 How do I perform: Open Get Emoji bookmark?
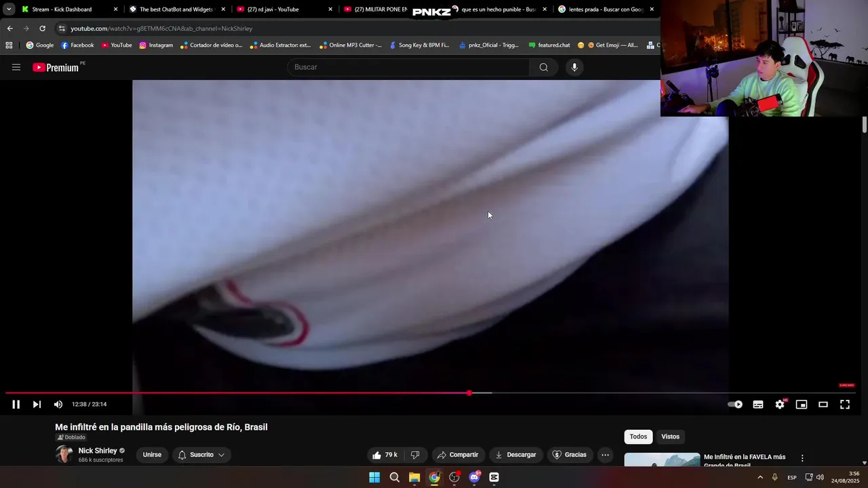point(608,45)
